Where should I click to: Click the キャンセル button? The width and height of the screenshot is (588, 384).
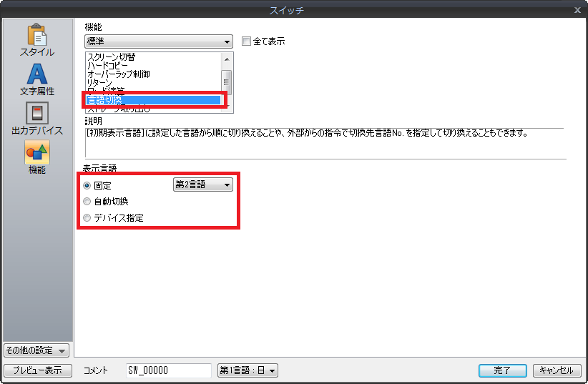(x=557, y=370)
